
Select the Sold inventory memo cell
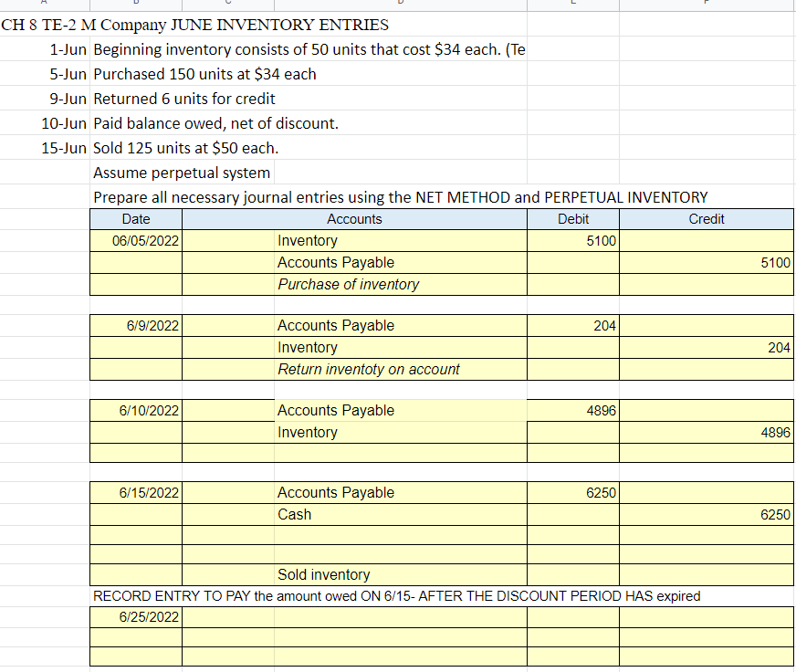(354, 574)
